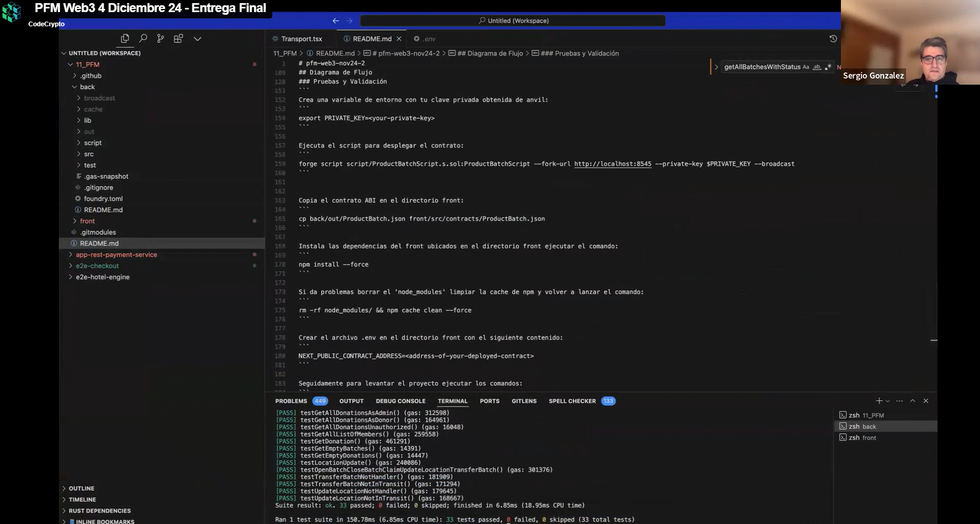
Task: Click the Diagrama de Flujo breadcrumb
Action: point(490,53)
